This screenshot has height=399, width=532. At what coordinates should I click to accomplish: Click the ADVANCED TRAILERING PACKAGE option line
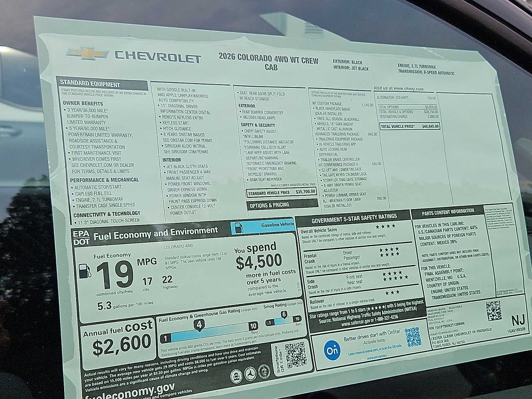346,134
